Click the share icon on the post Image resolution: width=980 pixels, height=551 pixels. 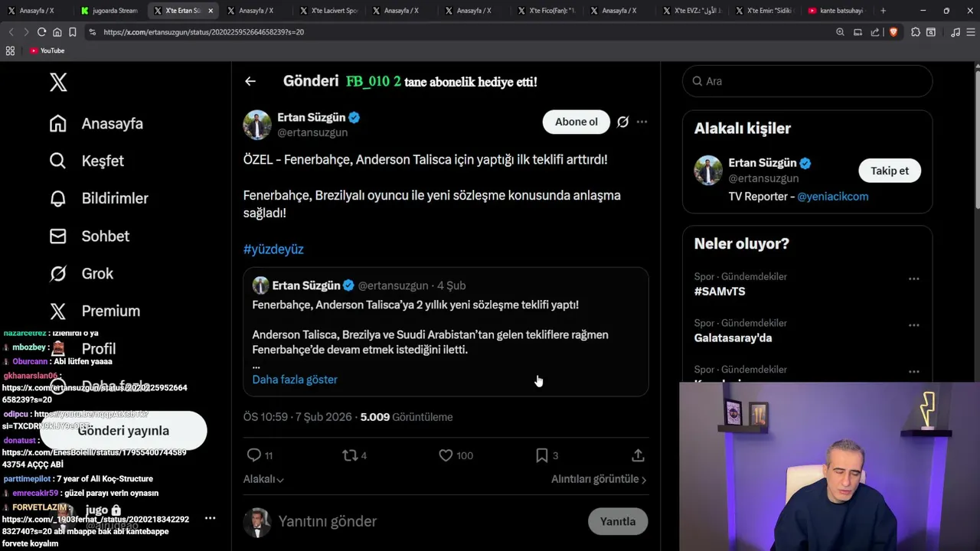coord(638,455)
